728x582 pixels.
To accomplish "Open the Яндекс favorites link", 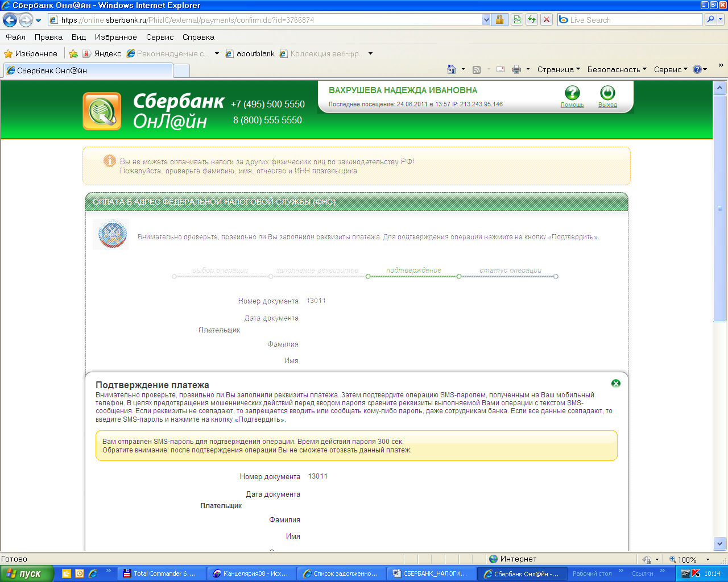I will (x=102, y=53).
